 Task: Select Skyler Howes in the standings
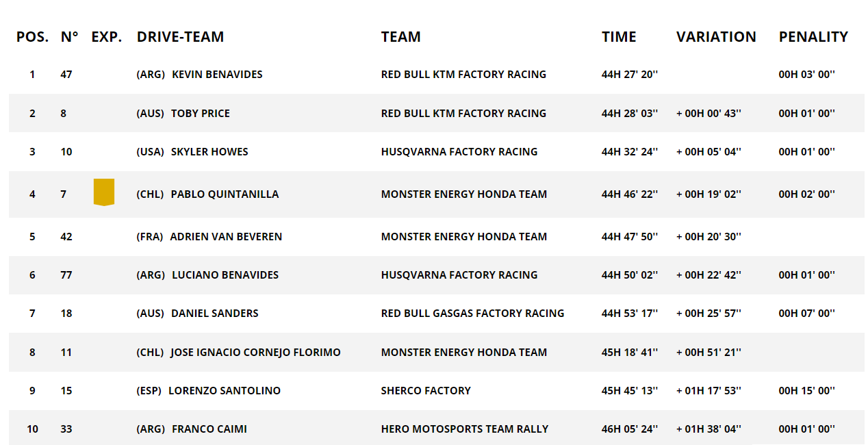[209, 151]
